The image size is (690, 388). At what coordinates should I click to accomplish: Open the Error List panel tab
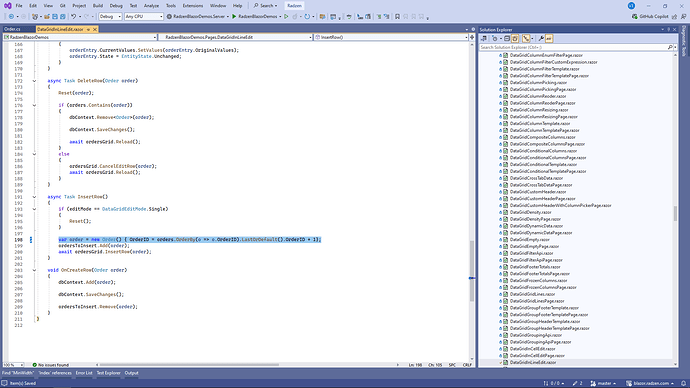point(84,373)
